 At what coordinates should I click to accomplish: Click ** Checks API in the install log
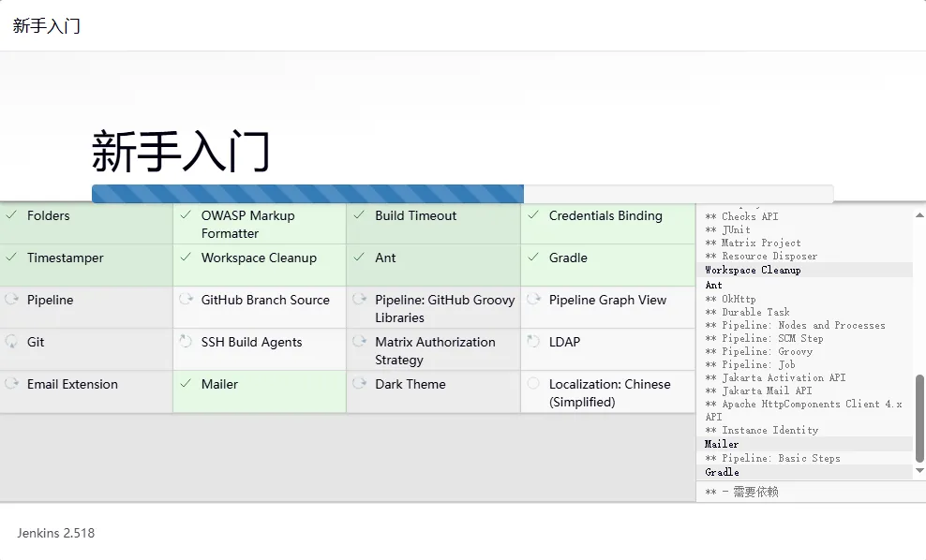741,216
